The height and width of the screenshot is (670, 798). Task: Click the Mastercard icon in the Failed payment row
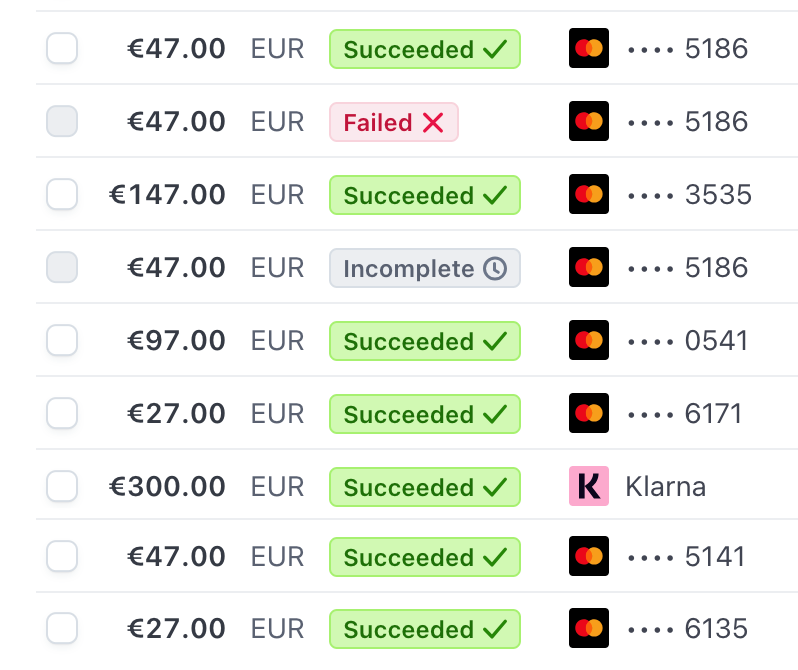(588, 121)
